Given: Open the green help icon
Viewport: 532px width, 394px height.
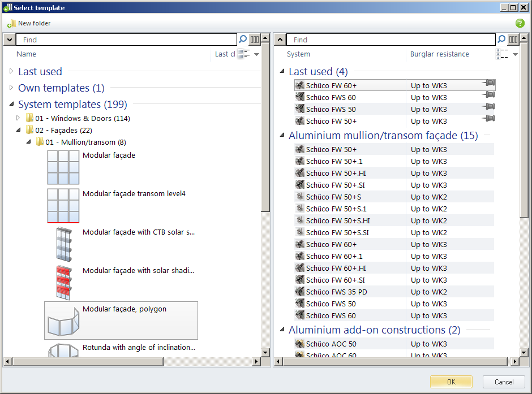Looking at the screenshot, I should click(520, 23).
